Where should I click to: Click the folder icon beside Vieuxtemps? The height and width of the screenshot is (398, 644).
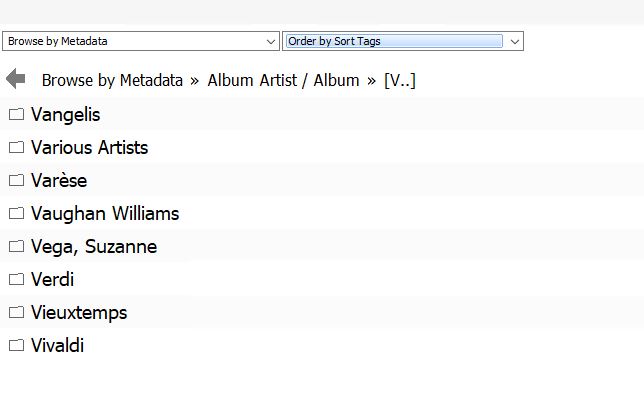pyautogui.click(x=16, y=312)
